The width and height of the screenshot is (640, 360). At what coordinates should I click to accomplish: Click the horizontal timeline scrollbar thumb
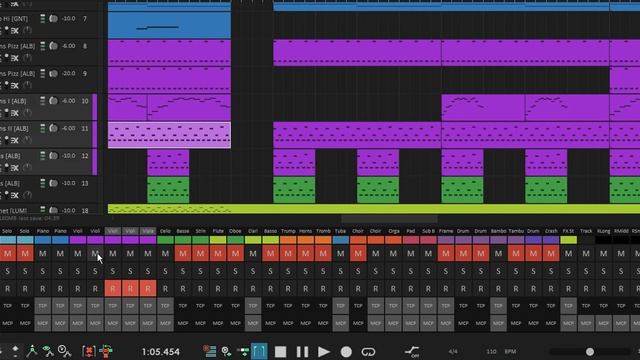(x=389, y=219)
